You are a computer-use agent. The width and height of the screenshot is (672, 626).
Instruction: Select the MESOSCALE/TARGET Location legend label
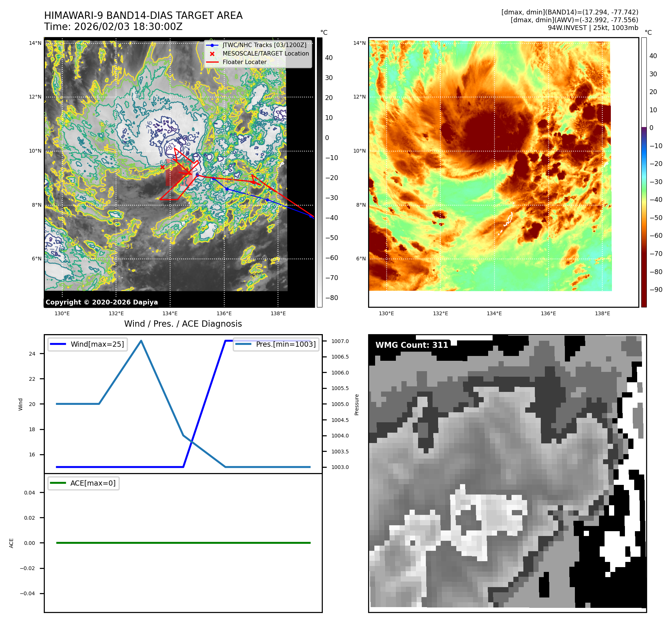click(265, 54)
